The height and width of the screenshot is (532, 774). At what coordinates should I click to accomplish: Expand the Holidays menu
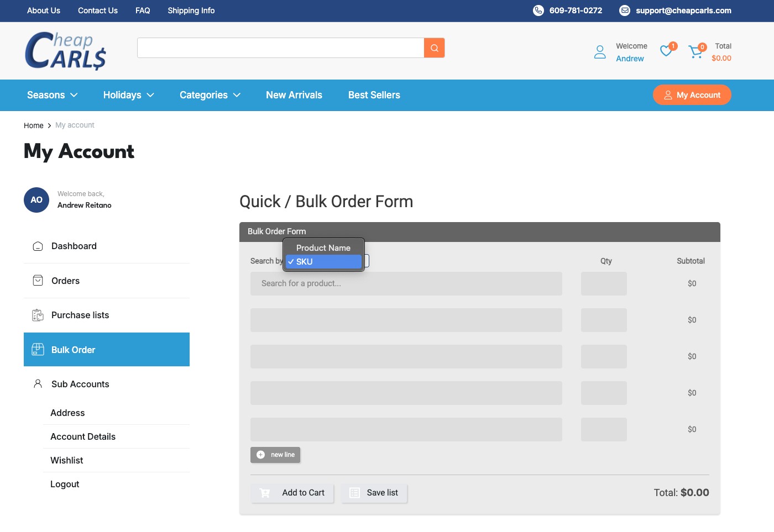click(128, 95)
